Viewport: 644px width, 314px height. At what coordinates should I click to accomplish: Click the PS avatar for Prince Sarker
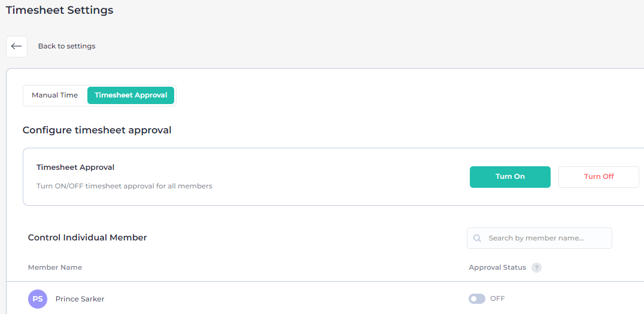click(38, 299)
